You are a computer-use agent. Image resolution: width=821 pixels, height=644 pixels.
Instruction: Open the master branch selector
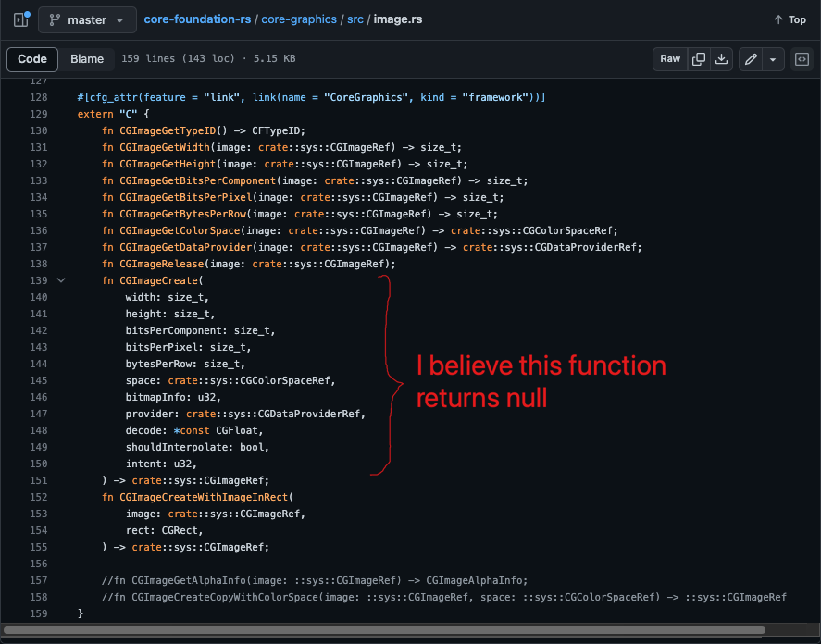[x=87, y=20]
